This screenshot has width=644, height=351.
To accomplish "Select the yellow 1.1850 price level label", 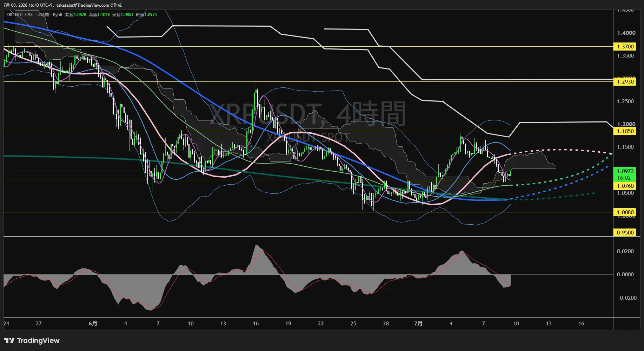I will tap(625, 131).
